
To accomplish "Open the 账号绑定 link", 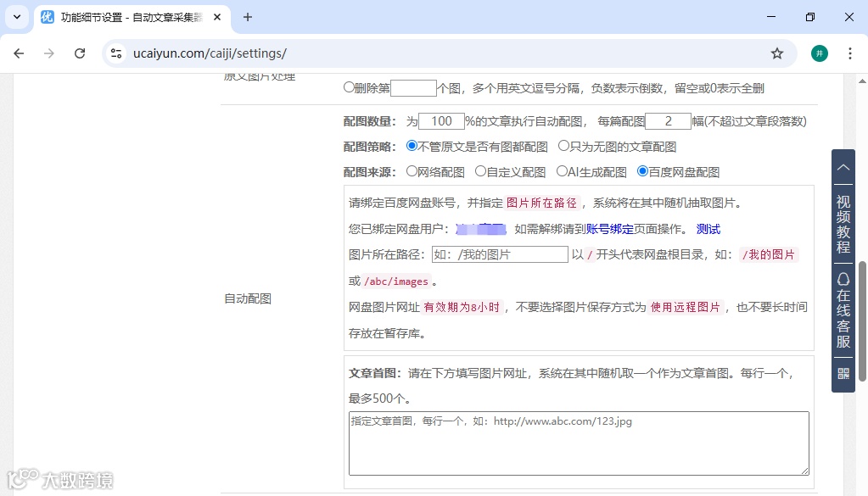I will click(x=609, y=229).
